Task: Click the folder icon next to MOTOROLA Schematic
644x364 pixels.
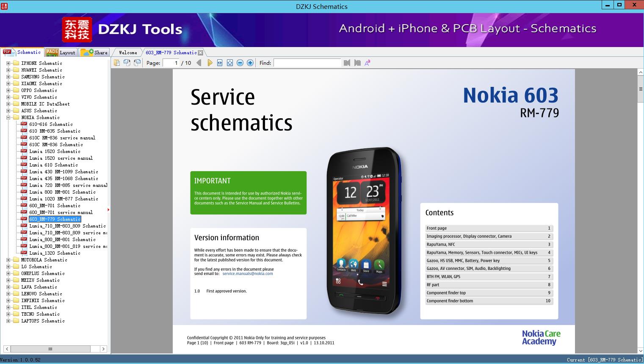Action: (16, 260)
